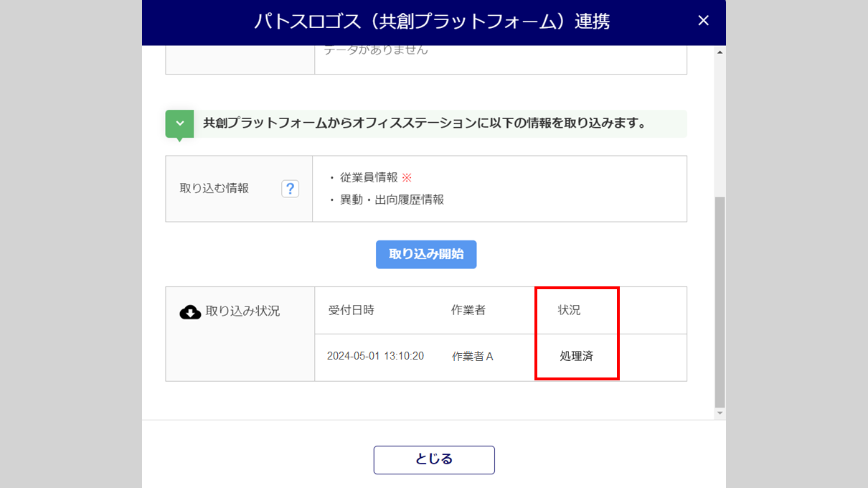The image size is (868, 488).
Task: Click the vertical scrollbar thumb
Action: pyautogui.click(x=720, y=301)
